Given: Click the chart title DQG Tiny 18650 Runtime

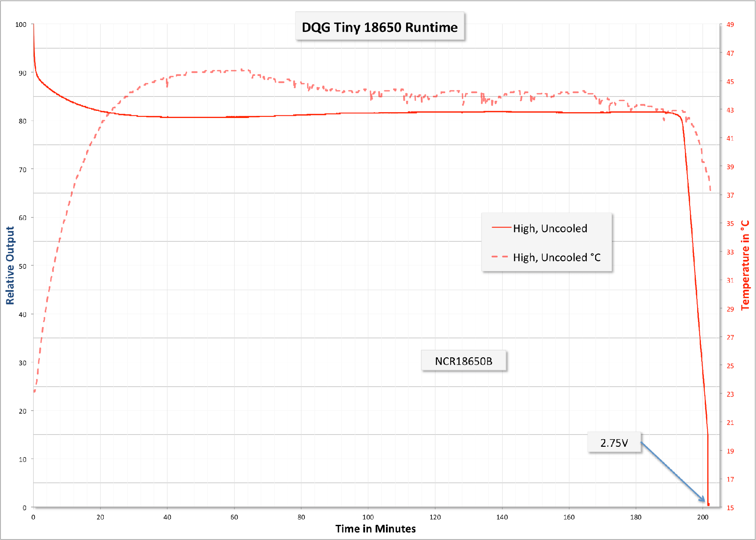Looking at the screenshot, I should [380, 27].
